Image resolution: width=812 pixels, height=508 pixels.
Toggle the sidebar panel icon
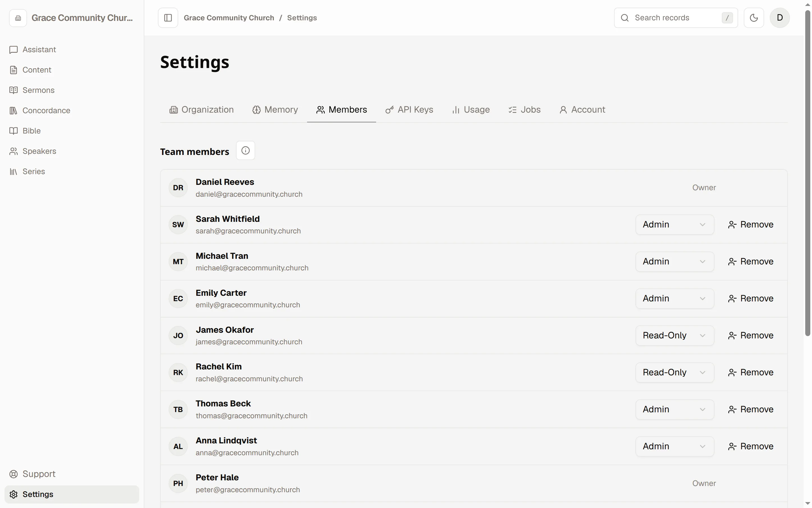coord(168,18)
